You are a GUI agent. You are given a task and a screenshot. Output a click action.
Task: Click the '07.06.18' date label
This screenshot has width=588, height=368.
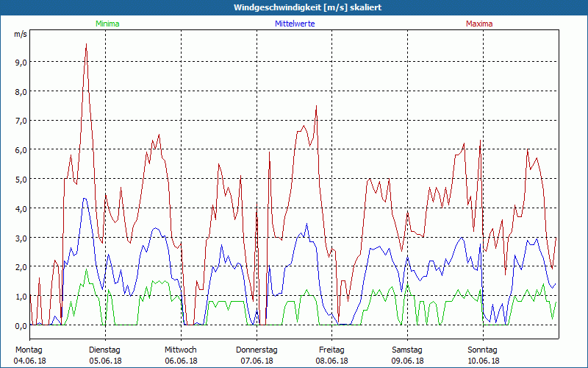tap(257, 361)
